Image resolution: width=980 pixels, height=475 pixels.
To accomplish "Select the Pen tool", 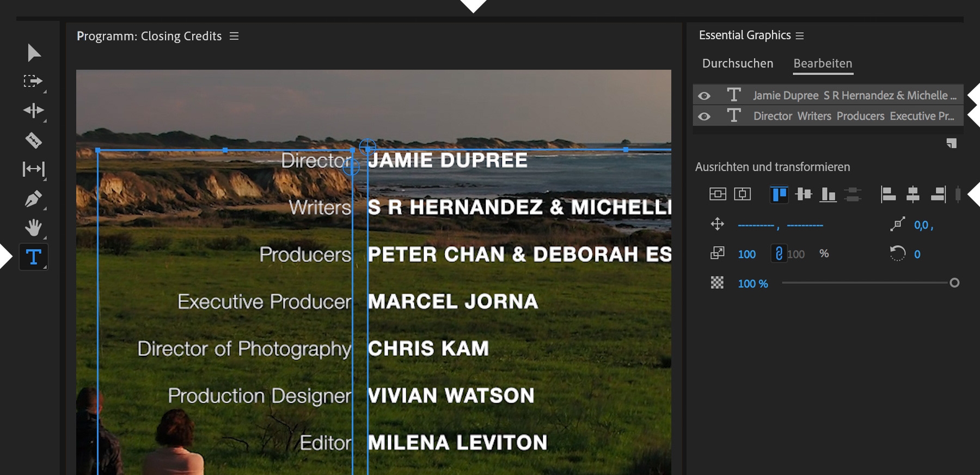I will click(x=33, y=199).
